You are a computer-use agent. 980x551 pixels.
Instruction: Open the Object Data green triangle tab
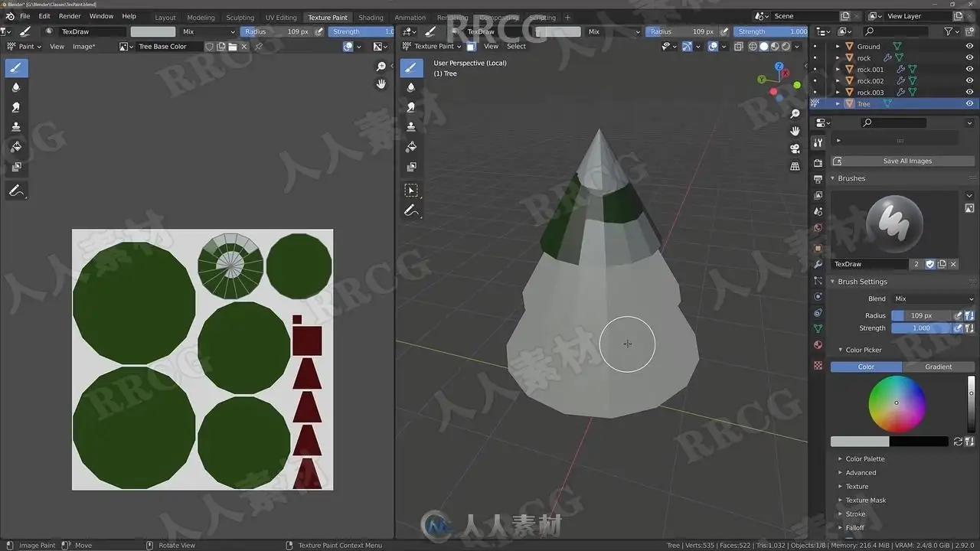tap(818, 328)
